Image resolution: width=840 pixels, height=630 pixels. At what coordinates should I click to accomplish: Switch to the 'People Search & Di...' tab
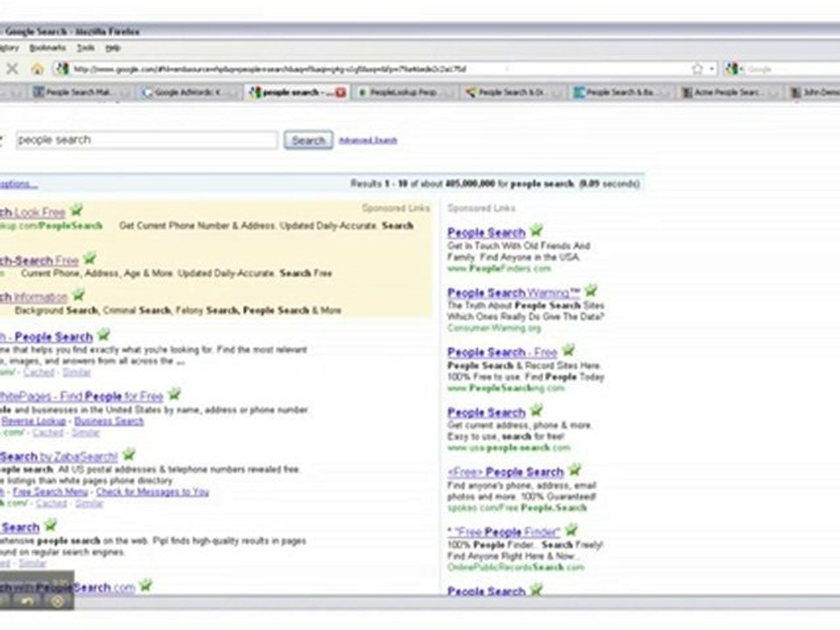[x=512, y=92]
